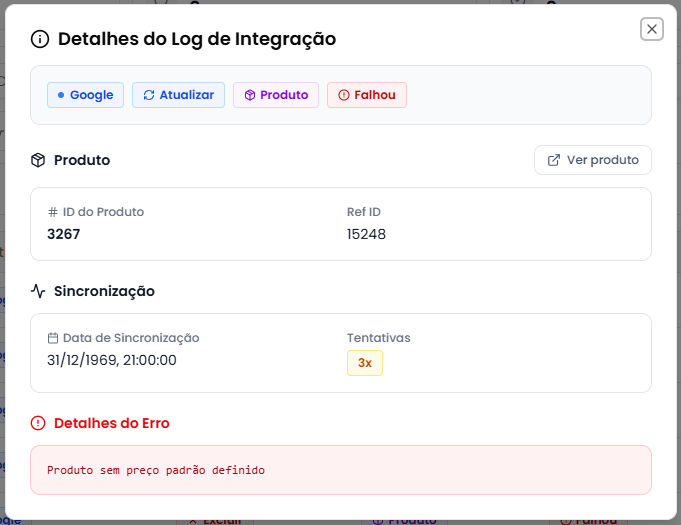Close the integration log details dialog
This screenshot has width=681, height=525.
[652, 29]
